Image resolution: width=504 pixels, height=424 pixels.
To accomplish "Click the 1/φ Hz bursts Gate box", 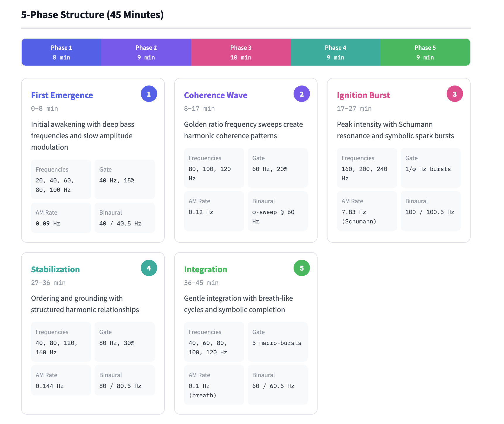I will [430, 168].
